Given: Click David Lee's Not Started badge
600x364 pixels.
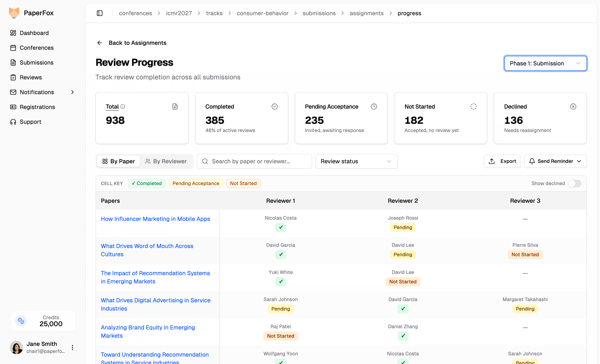Looking at the screenshot, I should (403, 282).
